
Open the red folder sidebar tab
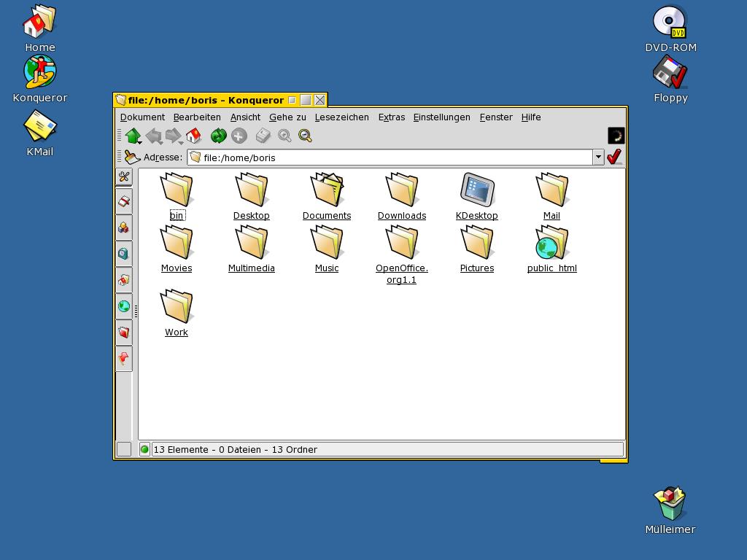(124, 332)
